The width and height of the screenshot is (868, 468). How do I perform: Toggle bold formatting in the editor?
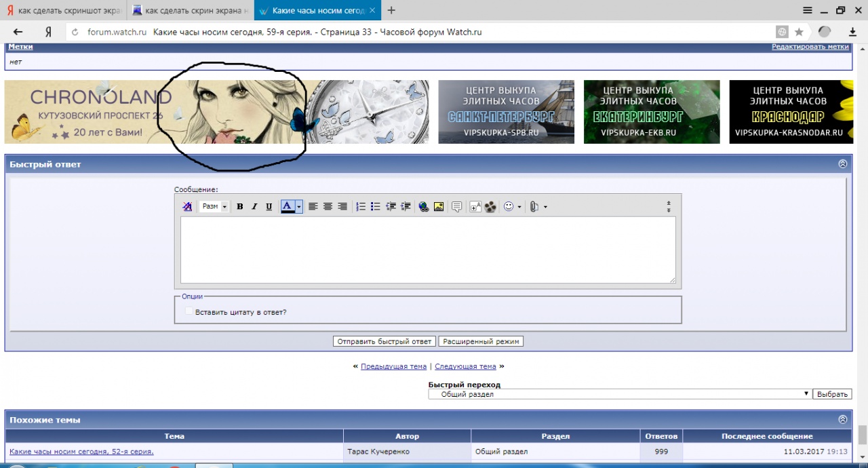pos(239,207)
